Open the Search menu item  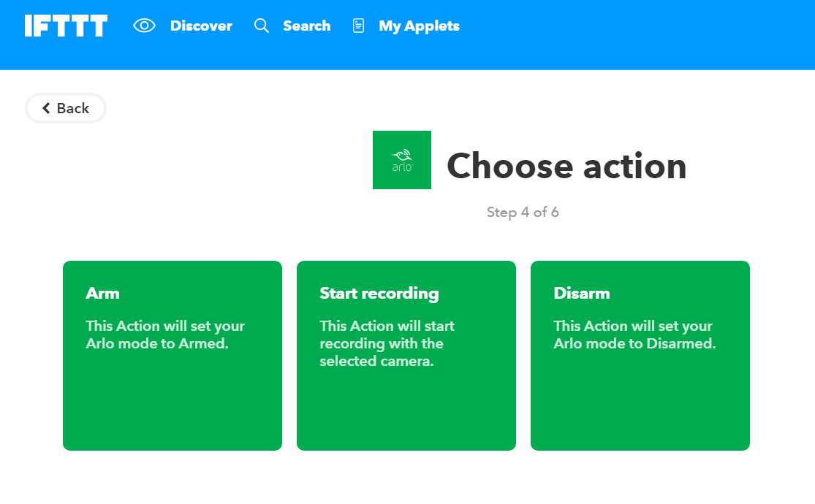pyautogui.click(x=307, y=26)
